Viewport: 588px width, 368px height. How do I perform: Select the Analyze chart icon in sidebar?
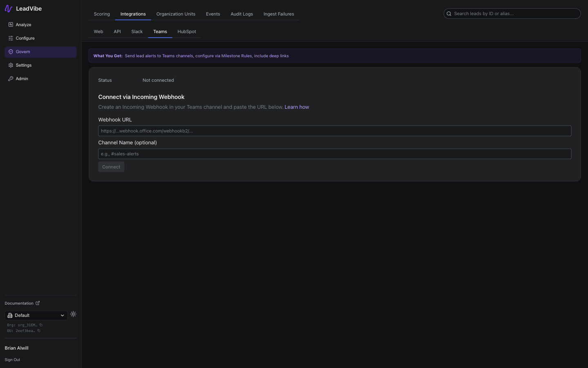coord(11,25)
